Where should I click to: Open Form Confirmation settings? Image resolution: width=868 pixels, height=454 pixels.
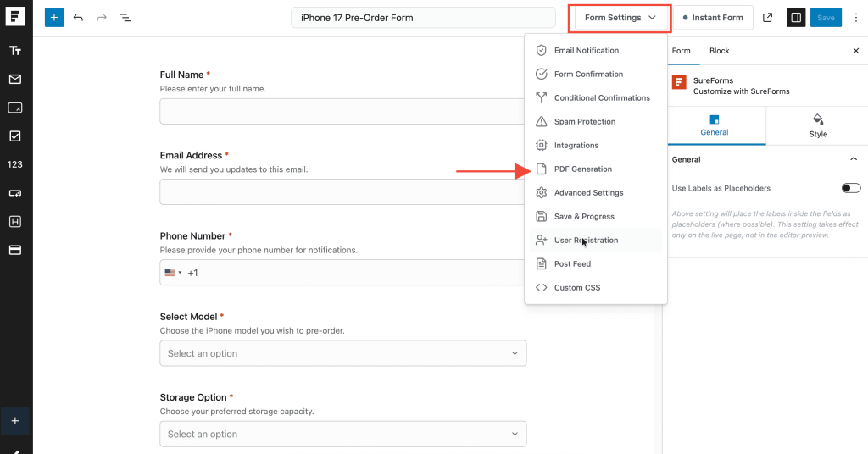click(x=596, y=74)
